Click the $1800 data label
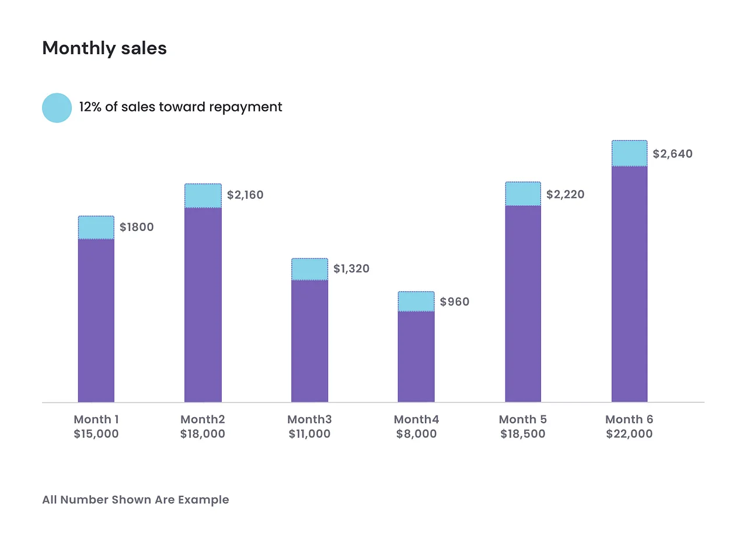The height and width of the screenshot is (560, 747). 137,227
